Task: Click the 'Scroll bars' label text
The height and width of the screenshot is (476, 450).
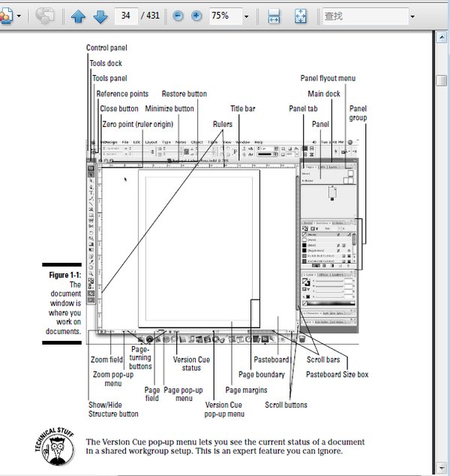Action: point(323,360)
